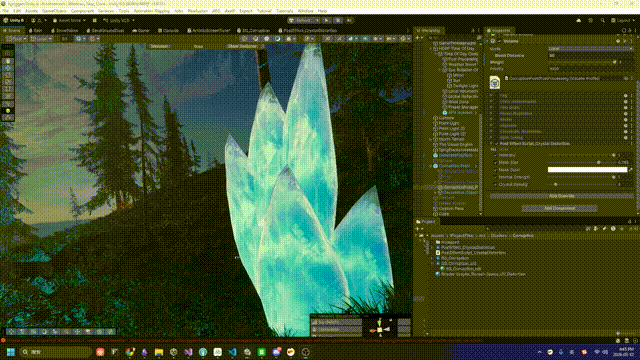Open Chrome from the taskbar
The height and width of the screenshot is (360, 640).
(130, 352)
